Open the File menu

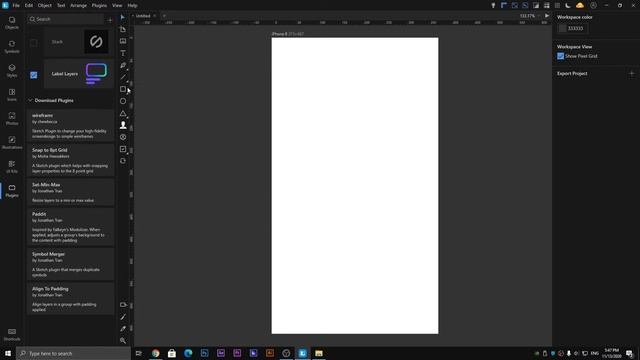coord(16,5)
